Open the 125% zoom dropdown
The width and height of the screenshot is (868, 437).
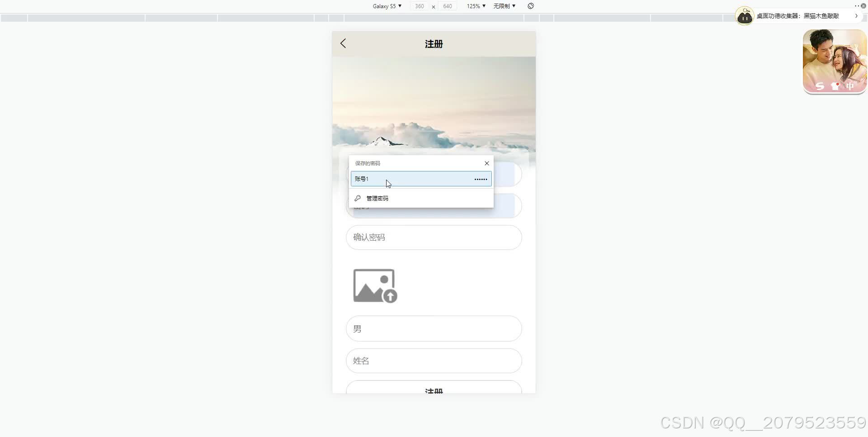[x=476, y=6]
